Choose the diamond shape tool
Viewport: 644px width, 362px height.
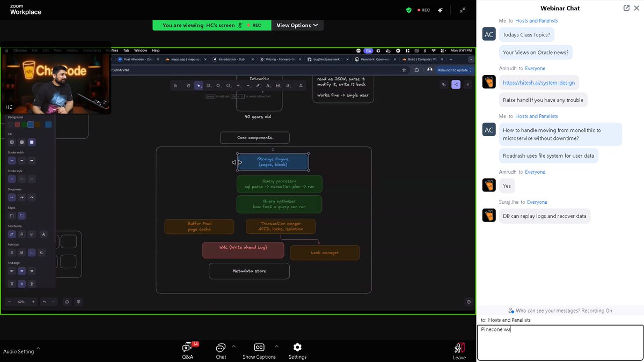click(x=218, y=85)
